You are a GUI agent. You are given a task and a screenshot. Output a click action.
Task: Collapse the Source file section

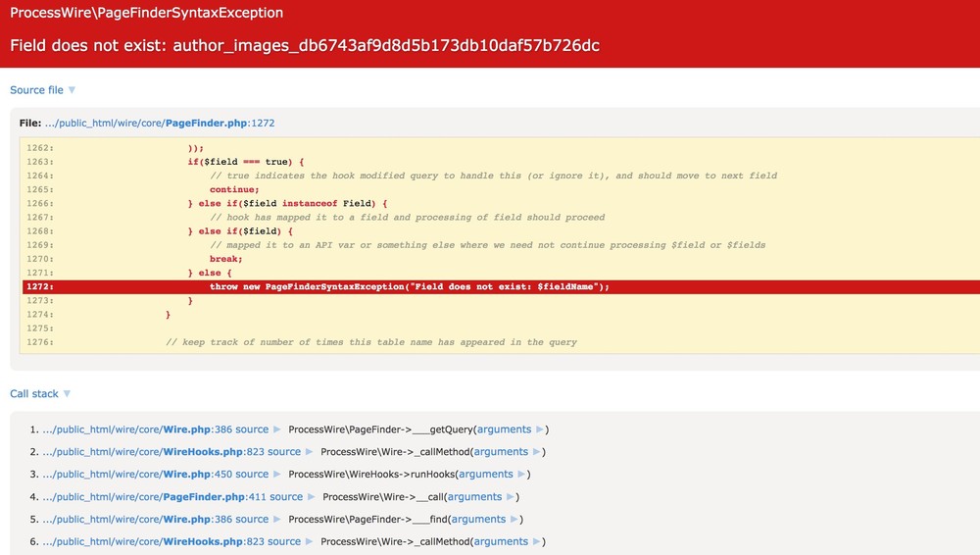point(36,90)
